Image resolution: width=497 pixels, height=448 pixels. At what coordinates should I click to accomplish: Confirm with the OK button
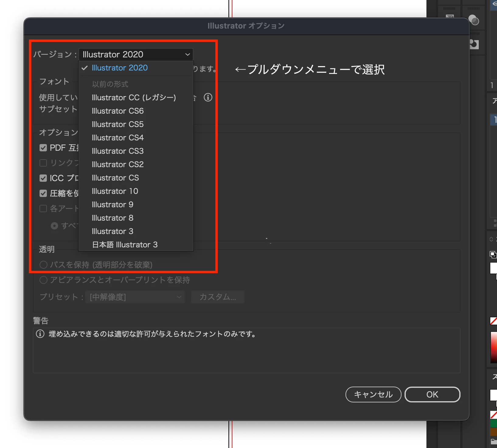tap(432, 395)
